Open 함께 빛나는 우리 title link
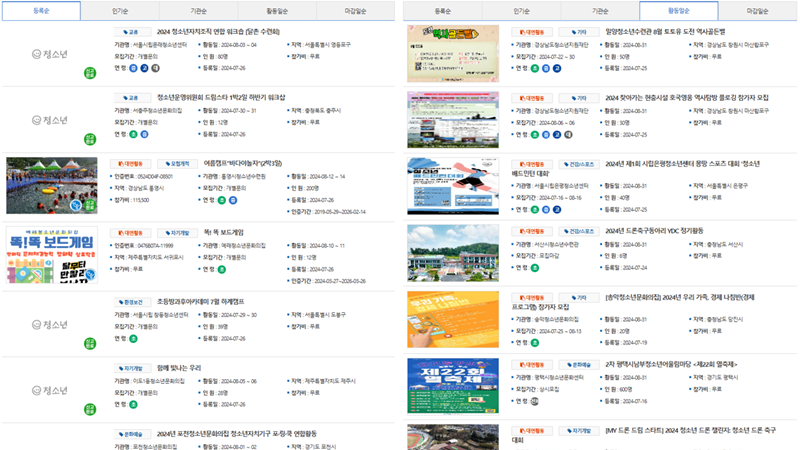This screenshot has height=450, width=800. coord(179,368)
